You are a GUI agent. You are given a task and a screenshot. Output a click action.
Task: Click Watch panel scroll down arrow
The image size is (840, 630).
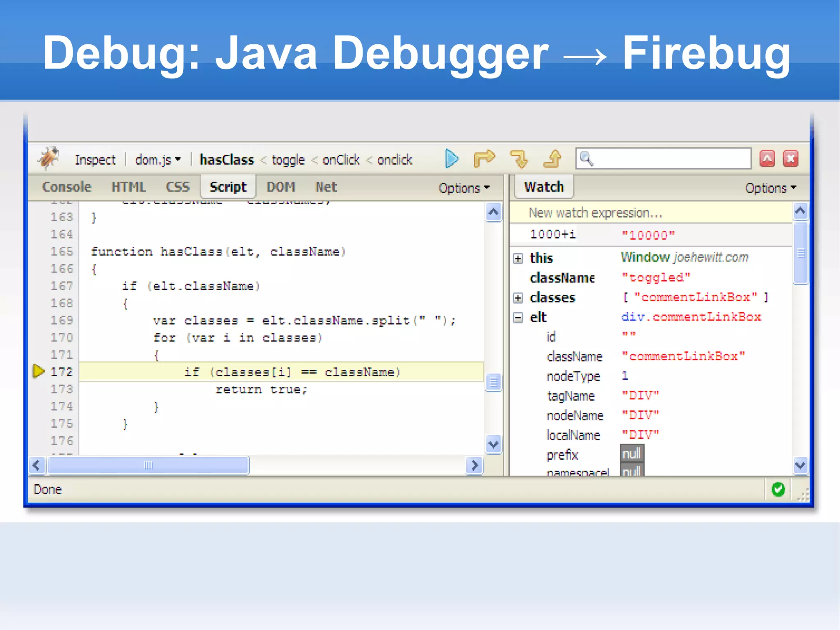(x=800, y=465)
